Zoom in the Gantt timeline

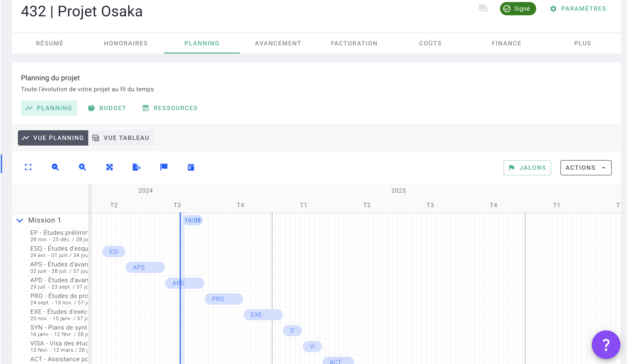click(x=82, y=167)
